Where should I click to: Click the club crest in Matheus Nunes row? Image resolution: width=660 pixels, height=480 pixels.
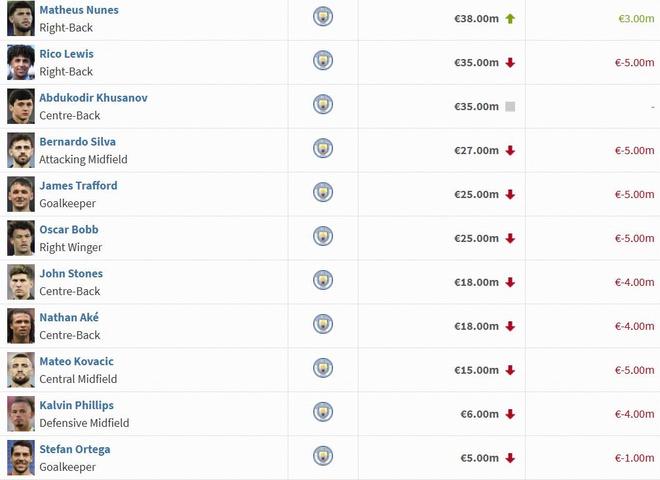click(323, 17)
